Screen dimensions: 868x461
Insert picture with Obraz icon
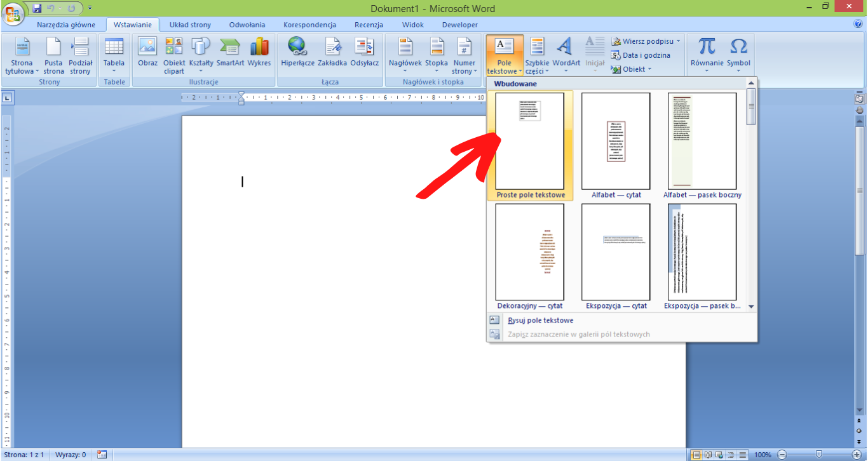click(x=147, y=52)
